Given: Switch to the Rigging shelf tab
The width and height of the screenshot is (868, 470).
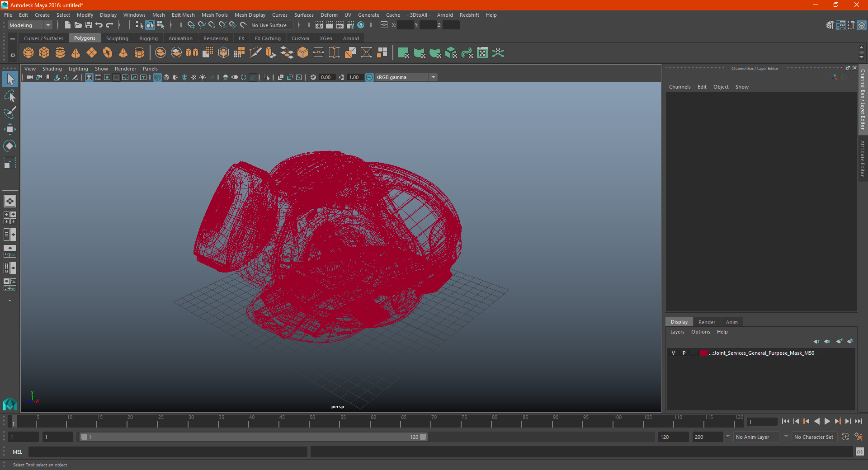Looking at the screenshot, I should [x=148, y=38].
